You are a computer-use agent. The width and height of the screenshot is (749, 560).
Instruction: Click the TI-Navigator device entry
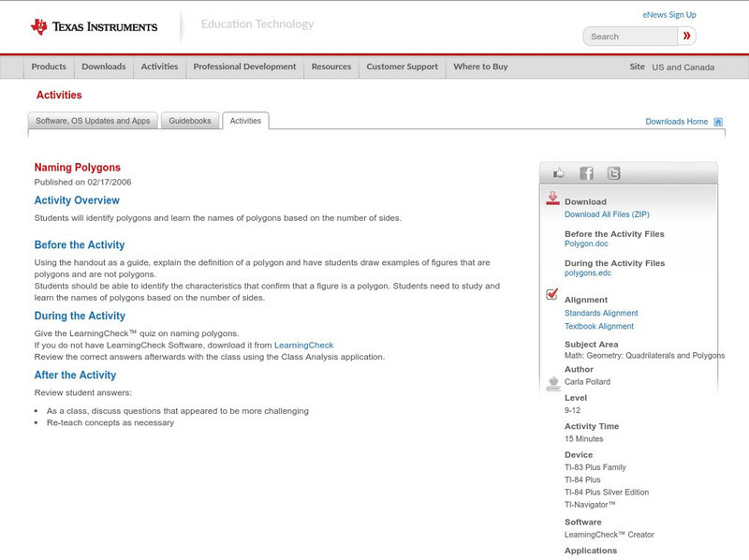[x=590, y=505]
